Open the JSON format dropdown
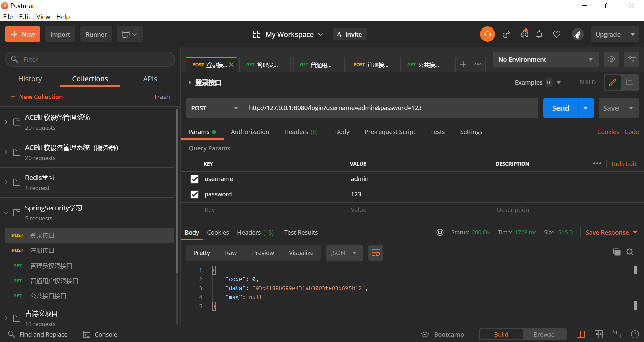This screenshot has height=342, width=644. coord(344,253)
